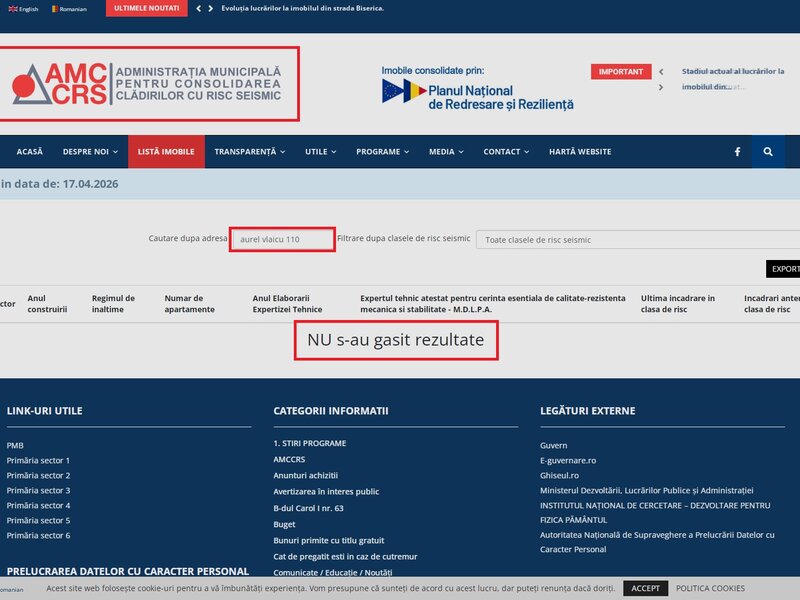Open the Politica Cookies link
This screenshot has width=800, height=600.
[x=710, y=588]
